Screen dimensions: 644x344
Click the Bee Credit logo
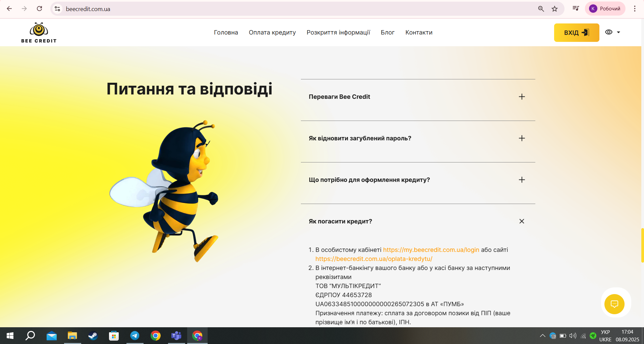point(39,32)
